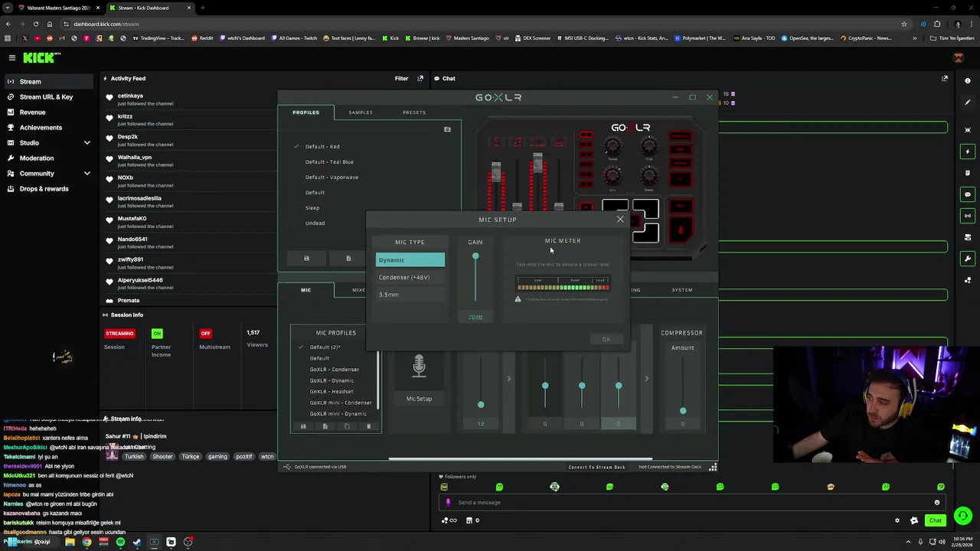980x551 pixels.
Task: Click the profiles folder camera icon
Action: [x=447, y=129]
